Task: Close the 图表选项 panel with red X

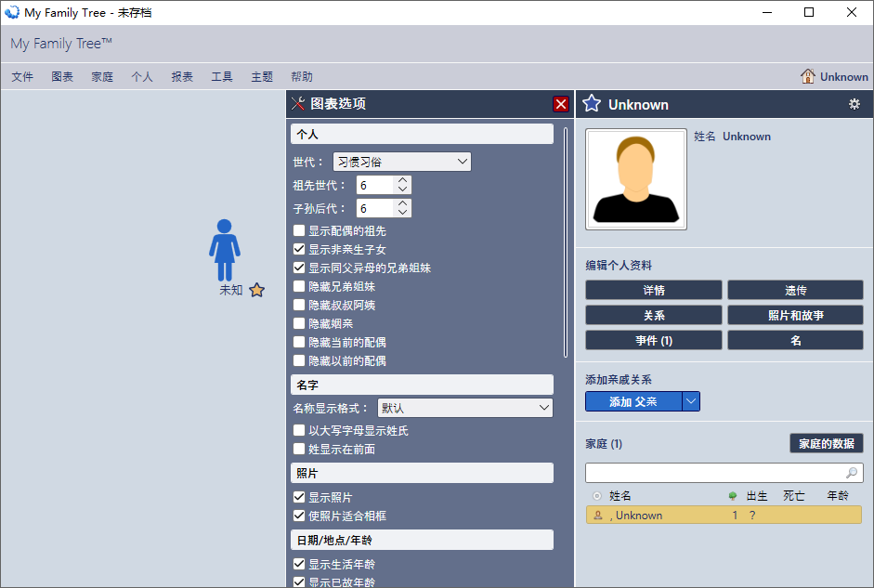Action: point(561,104)
